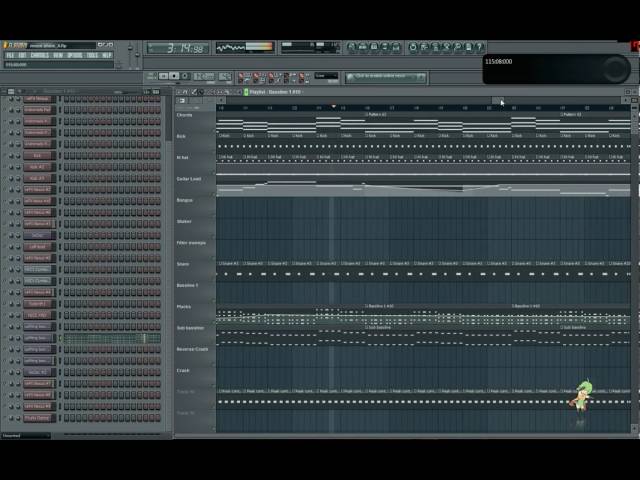Image resolution: width=640 pixels, height=480 pixels.
Task: Click the online news bar
Action: 385,77
